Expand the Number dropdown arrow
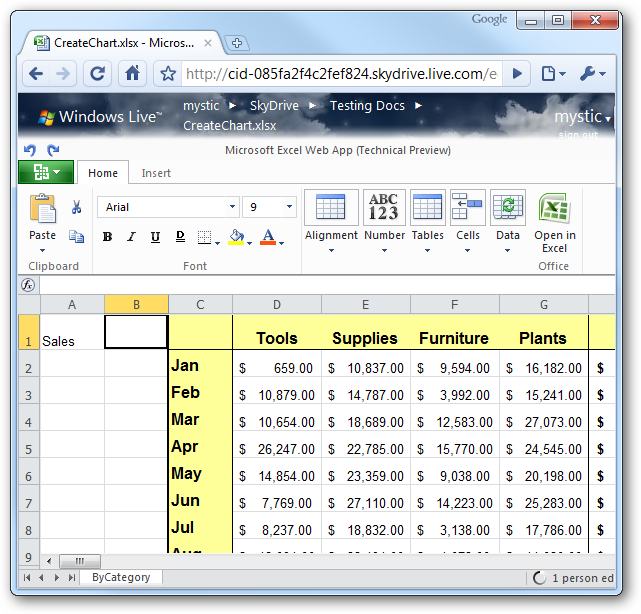641x614 pixels. pyautogui.click(x=384, y=250)
